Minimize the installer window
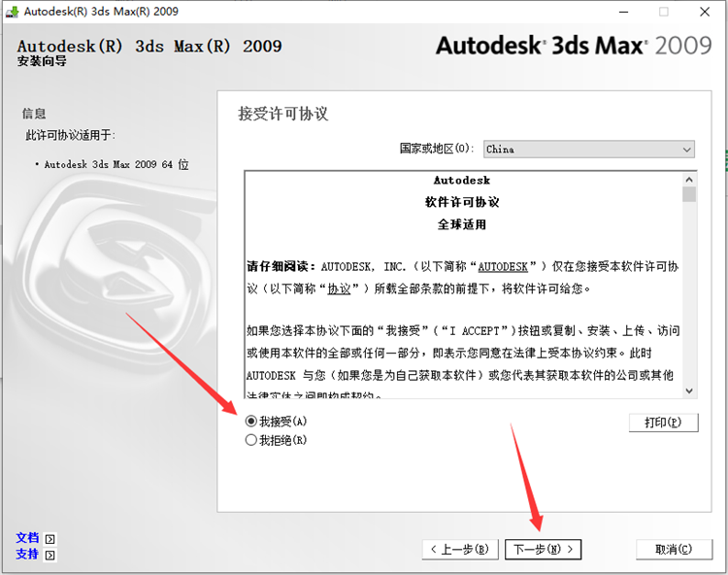The height and width of the screenshot is (575, 728). click(623, 12)
